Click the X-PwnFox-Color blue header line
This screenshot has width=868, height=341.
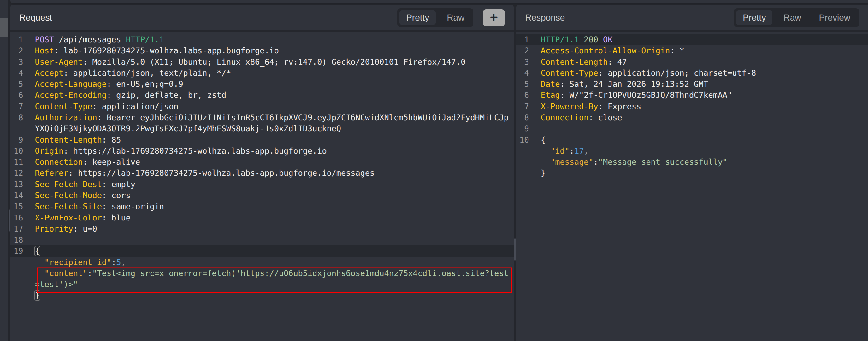click(83, 218)
